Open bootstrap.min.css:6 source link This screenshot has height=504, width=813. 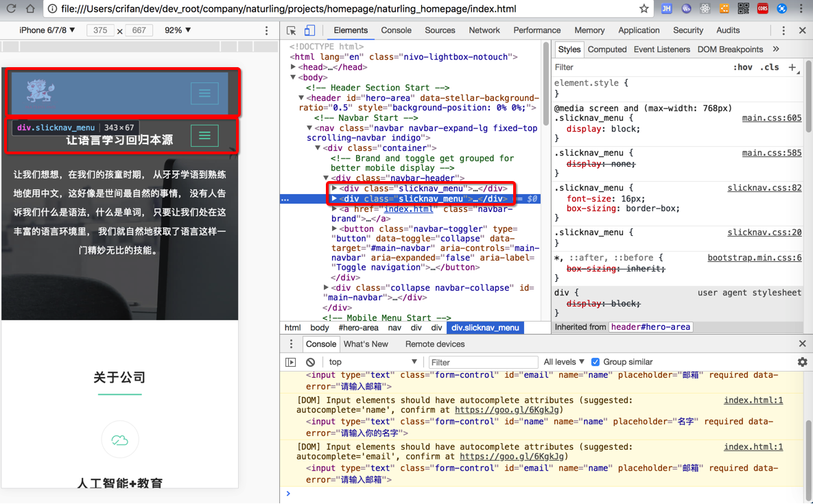click(755, 257)
